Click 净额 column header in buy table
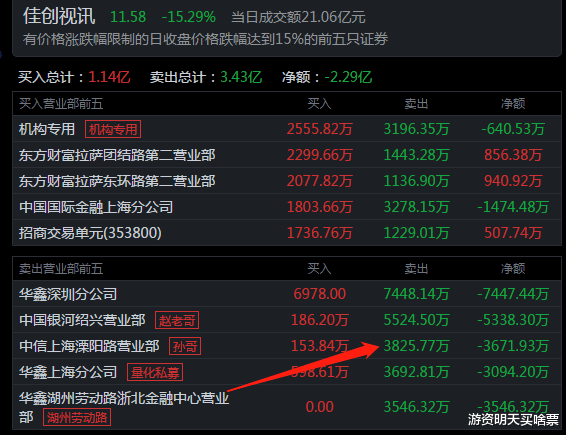 coord(513,104)
